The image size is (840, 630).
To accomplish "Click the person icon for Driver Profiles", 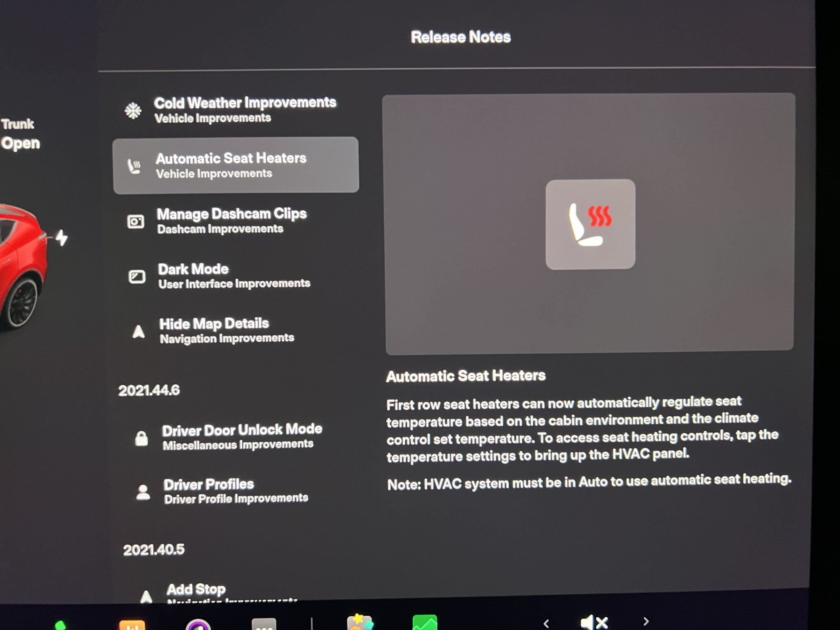I will [143, 492].
